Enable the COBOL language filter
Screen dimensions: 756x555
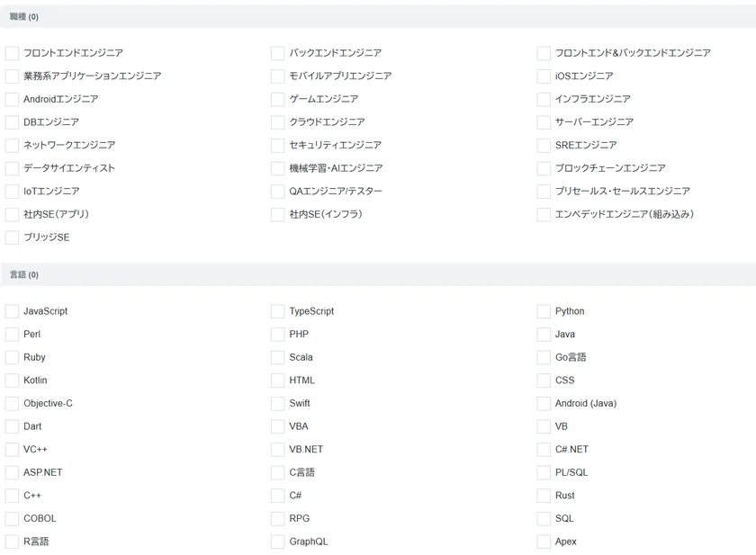click(12, 518)
